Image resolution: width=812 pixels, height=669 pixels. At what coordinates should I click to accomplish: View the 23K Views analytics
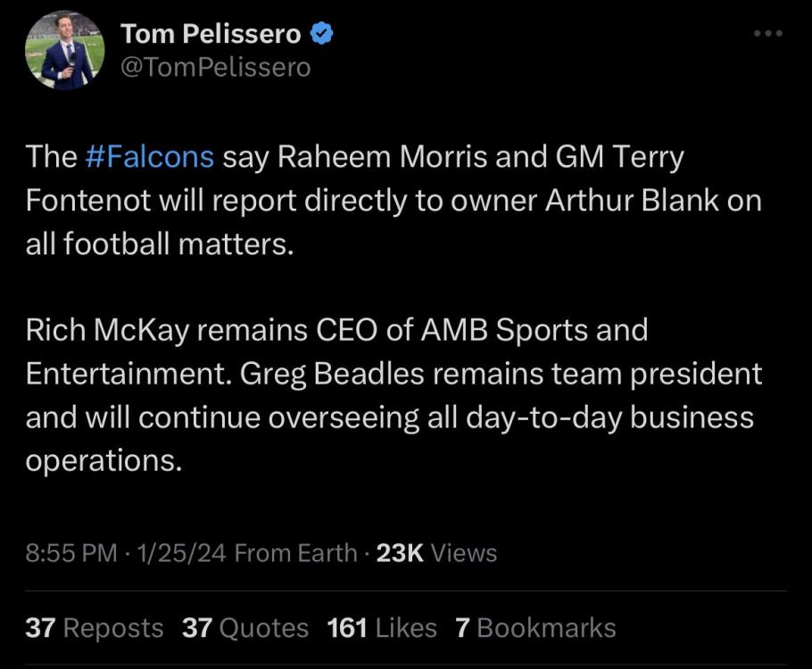pos(436,553)
